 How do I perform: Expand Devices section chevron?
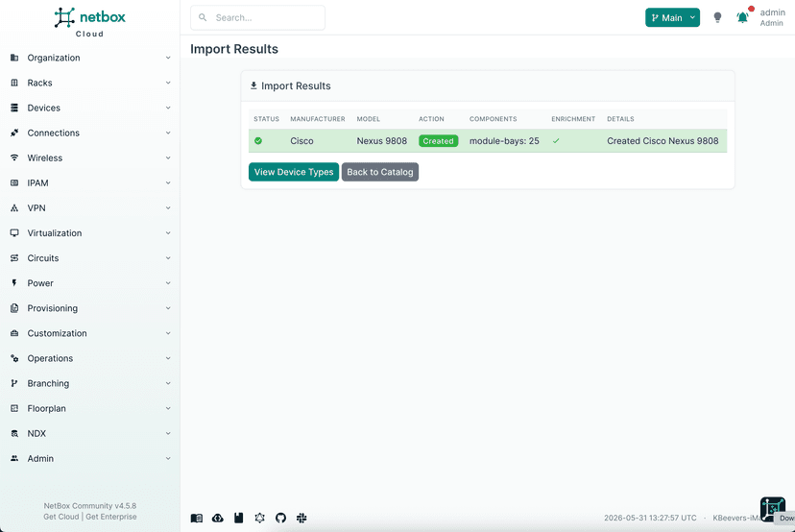tap(168, 108)
